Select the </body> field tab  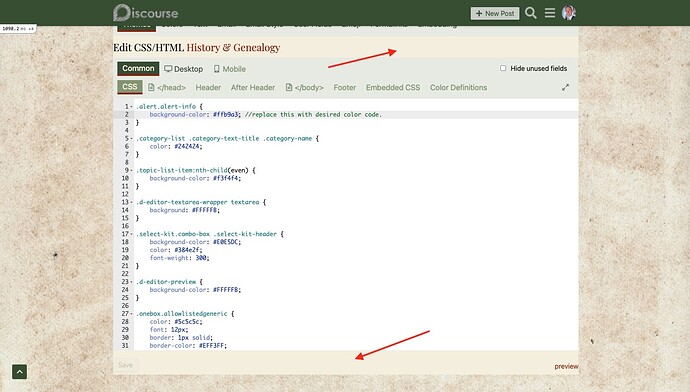click(305, 88)
